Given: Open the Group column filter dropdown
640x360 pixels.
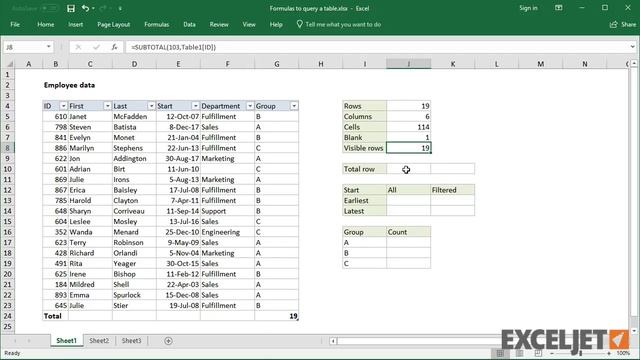Looking at the screenshot, I should tap(294, 106).
